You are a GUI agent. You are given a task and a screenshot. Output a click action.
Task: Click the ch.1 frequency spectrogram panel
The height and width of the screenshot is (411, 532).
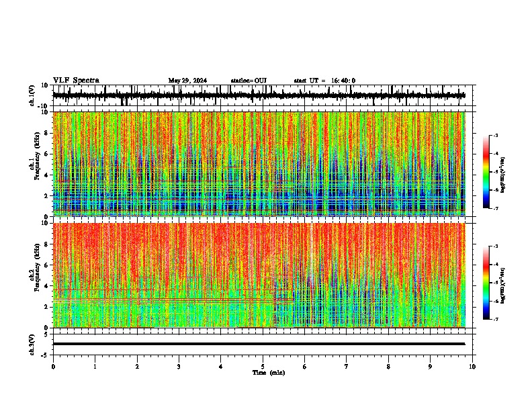(259, 164)
